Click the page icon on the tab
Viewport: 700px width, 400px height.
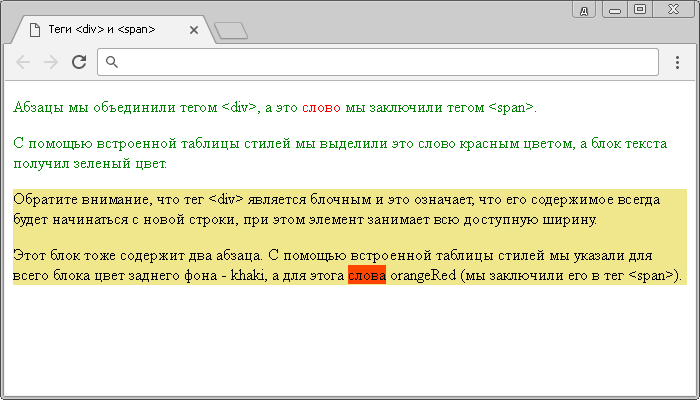click(x=34, y=30)
